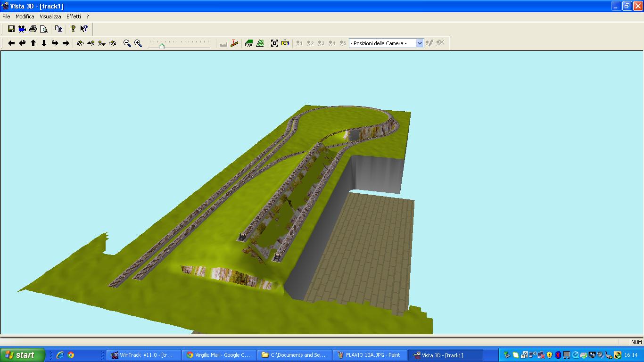Click the context help arrow-question icon
Screen dimensions: 644x362
84,29
